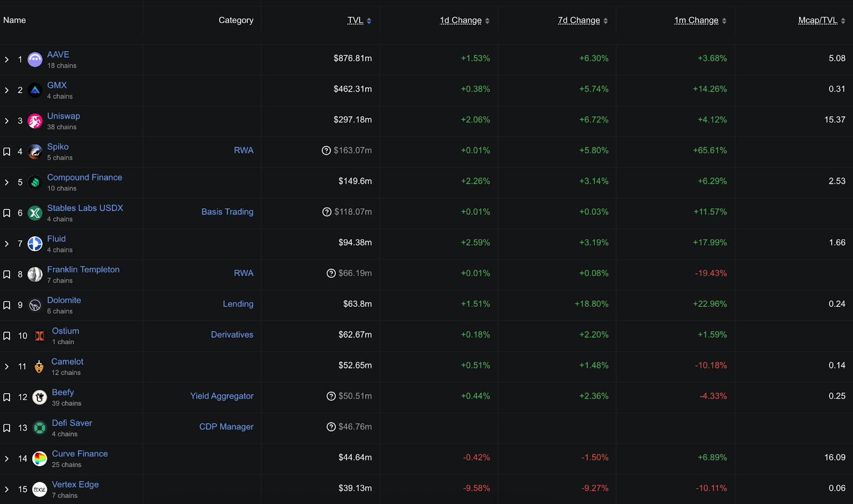Bookmark the Defi Saver row
The width and height of the screenshot is (853, 504).
tap(7, 428)
